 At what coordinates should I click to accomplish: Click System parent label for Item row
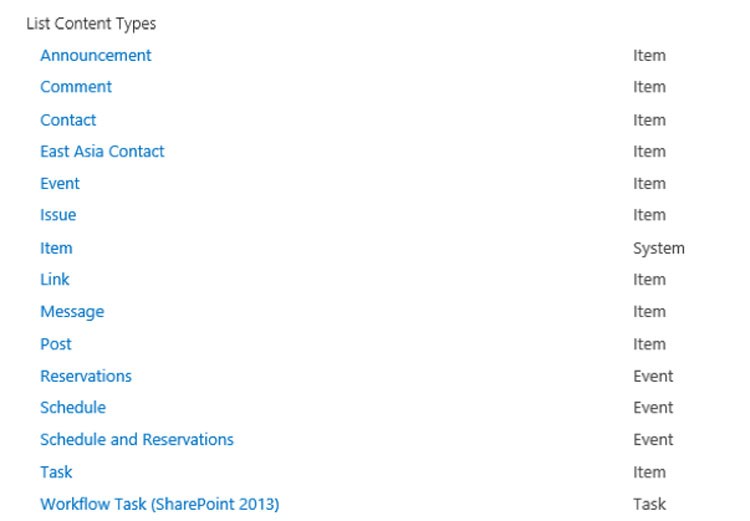point(659,249)
